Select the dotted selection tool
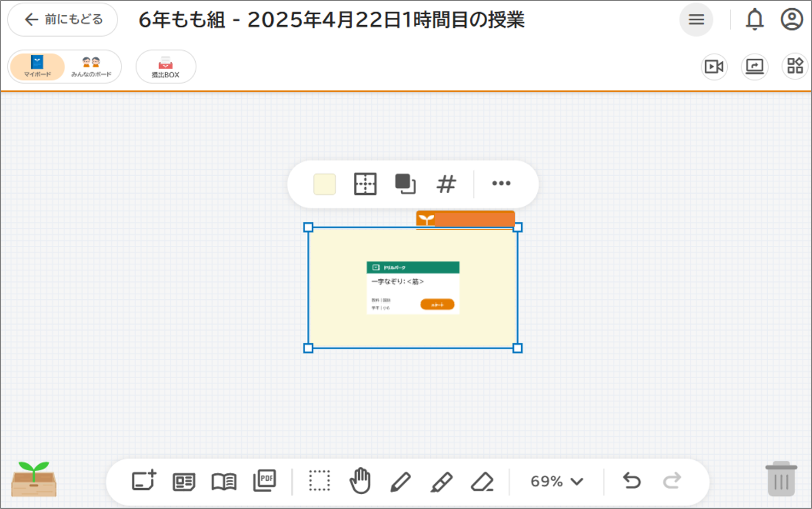This screenshot has width=812, height=509. point(319,481)
